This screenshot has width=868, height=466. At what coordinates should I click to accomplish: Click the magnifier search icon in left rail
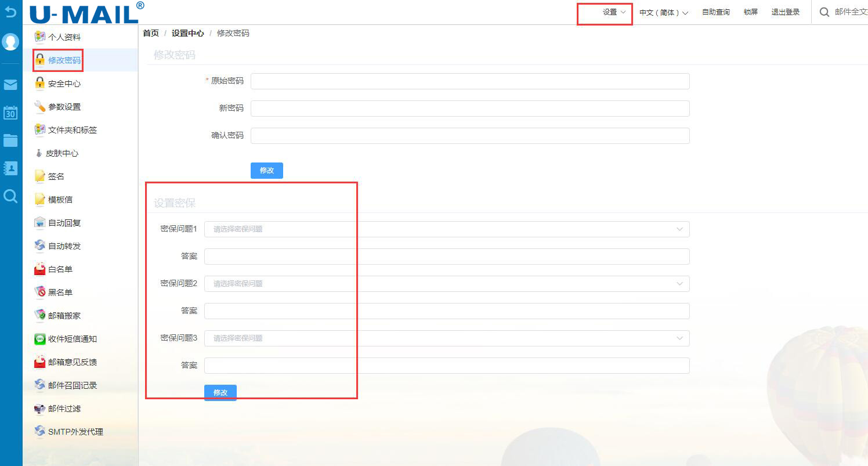pos(10,196)
